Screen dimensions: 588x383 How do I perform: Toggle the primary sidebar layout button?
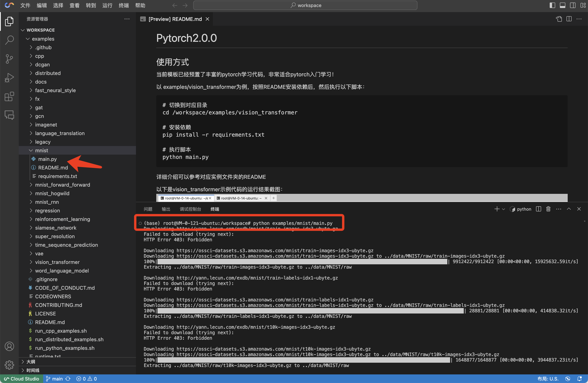(x=552, y=5)
